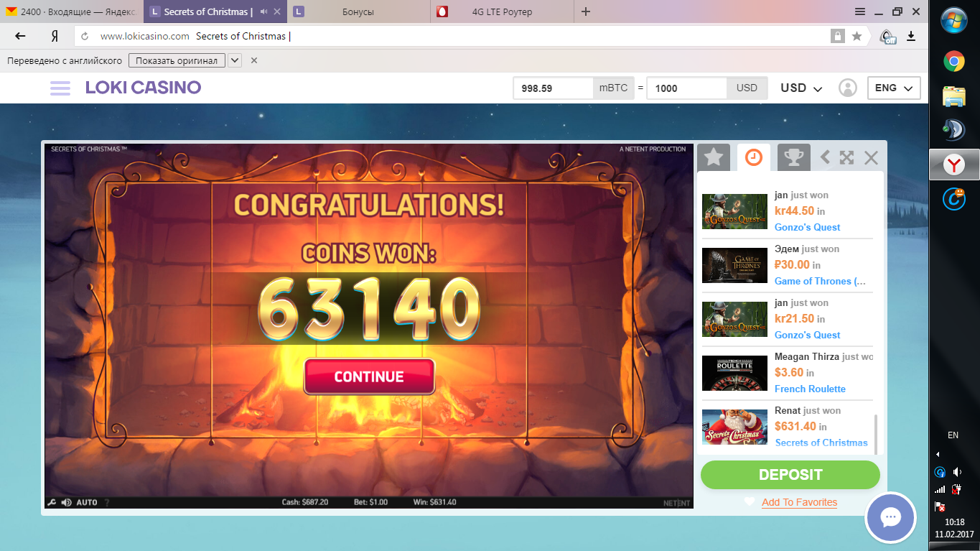Open the Secrets of Christmas link in wins list
Screen dimensions: 980x551
821,443
